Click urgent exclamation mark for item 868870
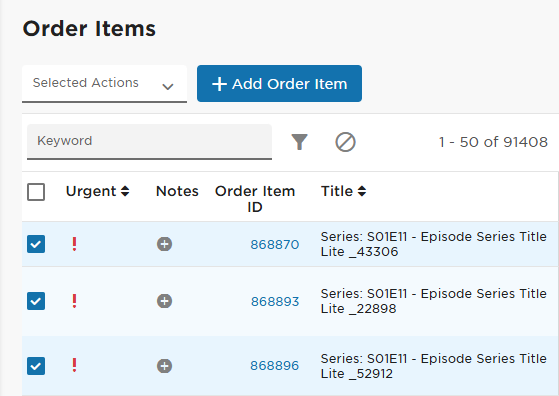The image size is (559, 396). point(74,244)
